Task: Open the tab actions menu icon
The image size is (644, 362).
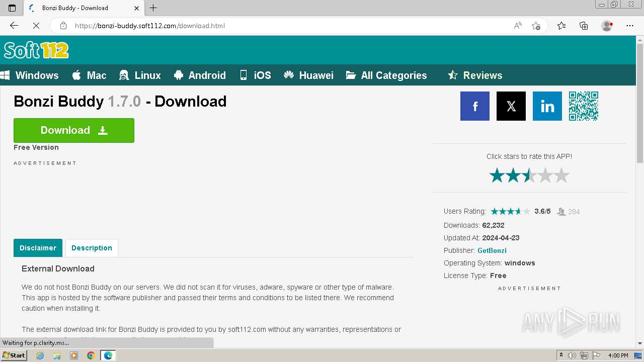Action: point(12,8)
